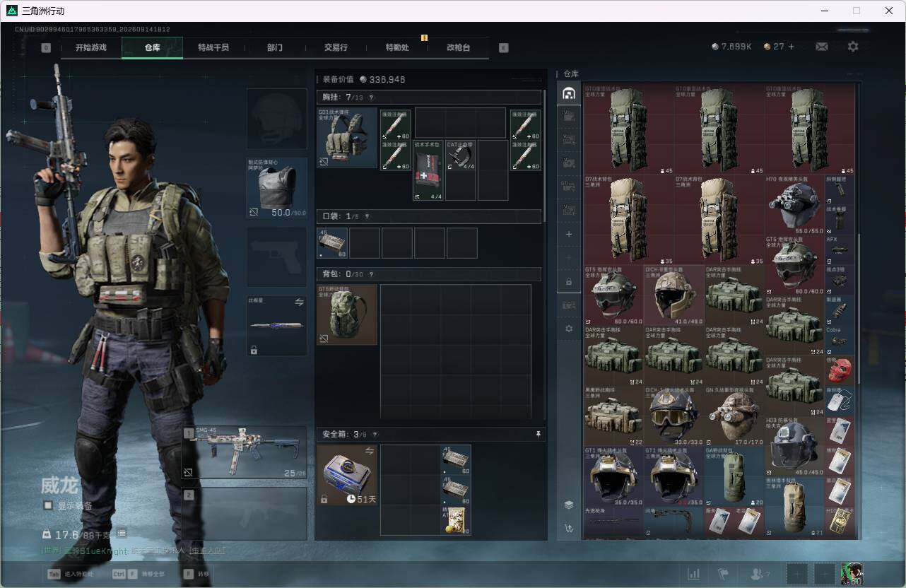Open the 特勤处 tab
Viewport: 906px width, 588px height.
point(397,47)
